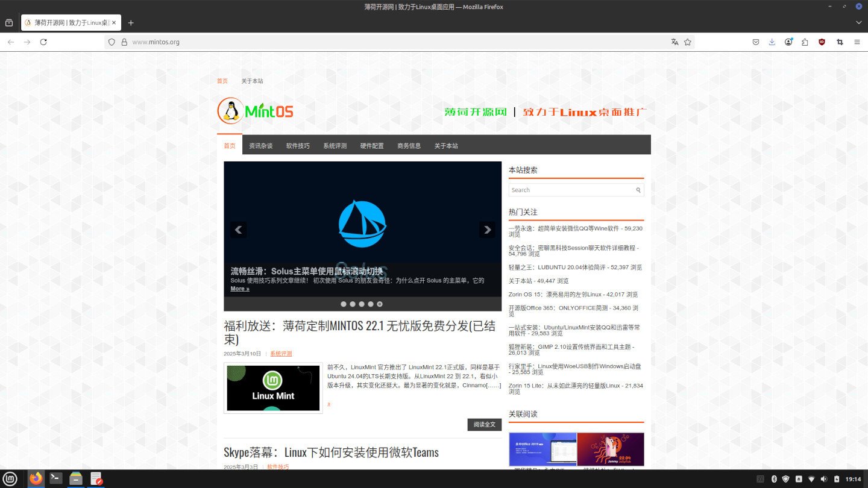
Task: Show the previous slide with the left arrow
Action: pos(238,230)
